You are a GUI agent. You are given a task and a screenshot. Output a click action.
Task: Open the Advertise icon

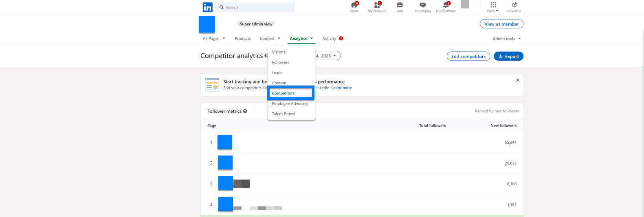[x=514, y=5]
